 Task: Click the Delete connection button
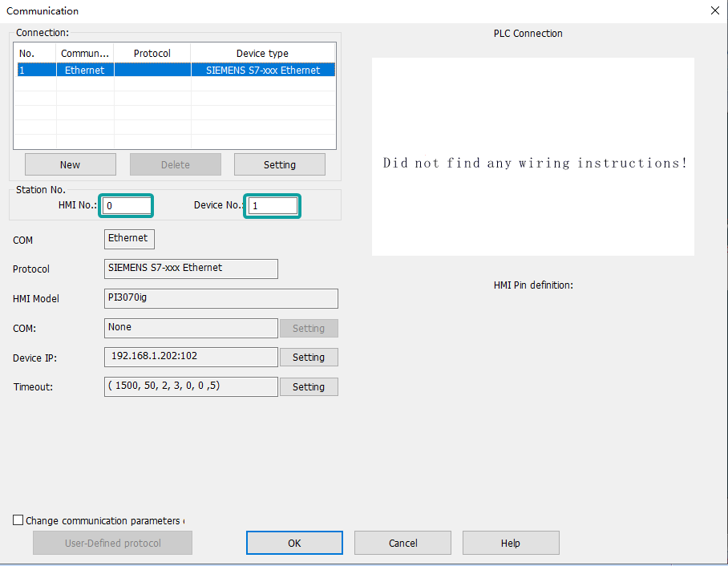point(175,164)
